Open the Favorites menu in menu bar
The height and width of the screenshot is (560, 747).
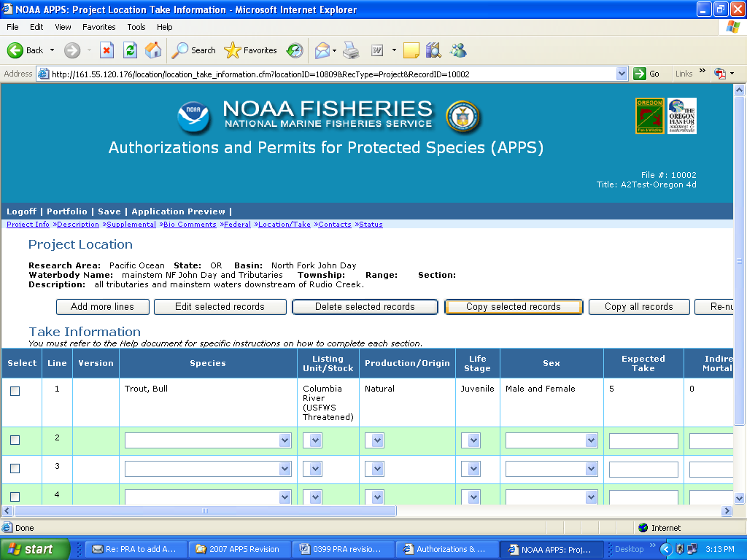click(98, 27)
